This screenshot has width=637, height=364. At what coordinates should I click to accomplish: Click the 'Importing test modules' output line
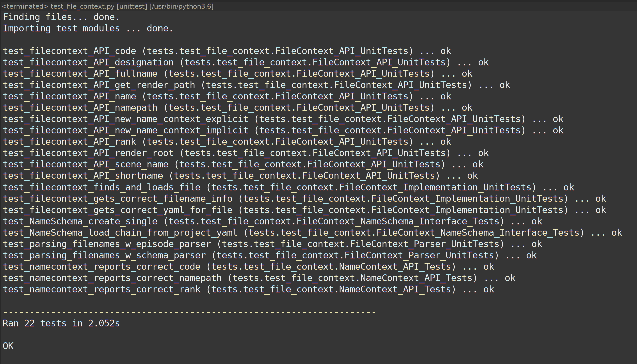pos(88,28)
